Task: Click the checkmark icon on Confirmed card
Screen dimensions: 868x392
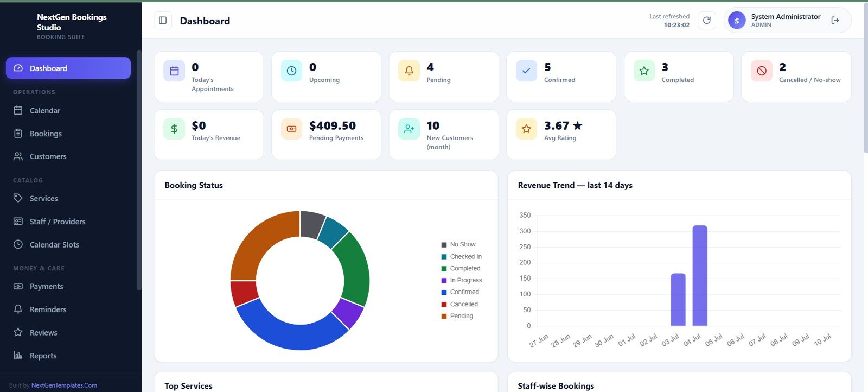Action: 526,71
